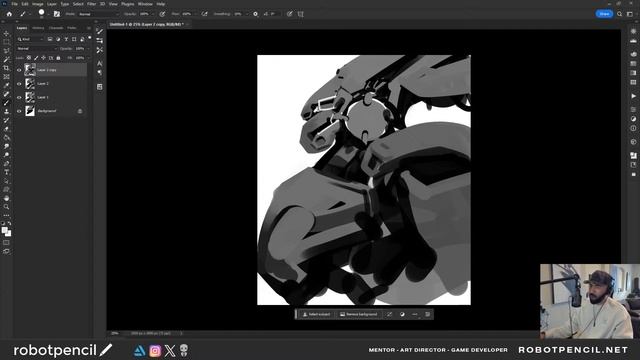
Task: Toggle lock position
Action: tap(43, 58)
